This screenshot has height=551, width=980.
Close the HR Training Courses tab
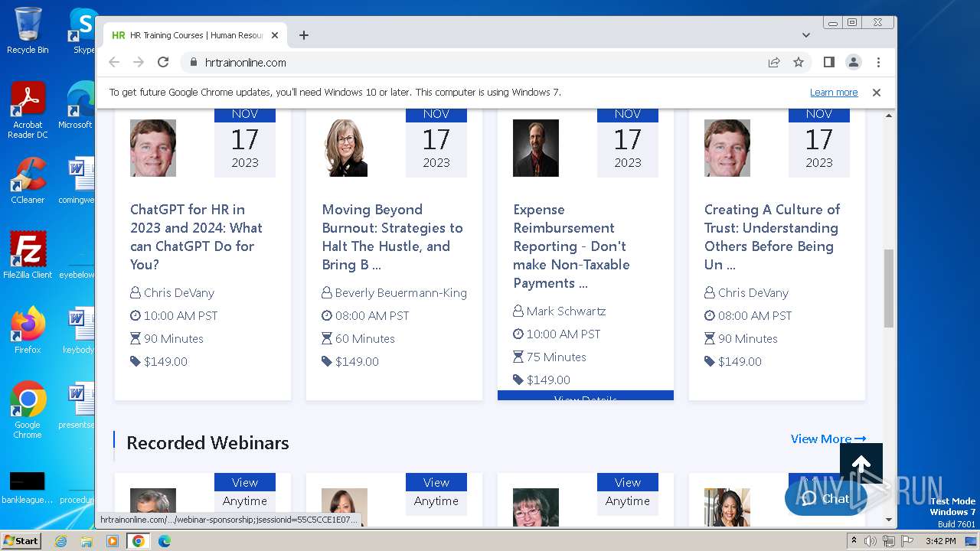(x=275, y=35)
